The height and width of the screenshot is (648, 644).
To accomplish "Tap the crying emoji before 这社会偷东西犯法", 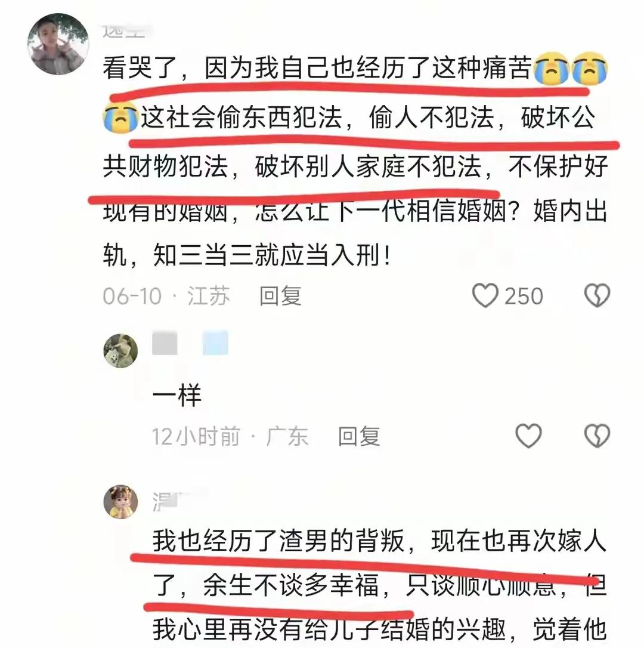I will point(120,118).
